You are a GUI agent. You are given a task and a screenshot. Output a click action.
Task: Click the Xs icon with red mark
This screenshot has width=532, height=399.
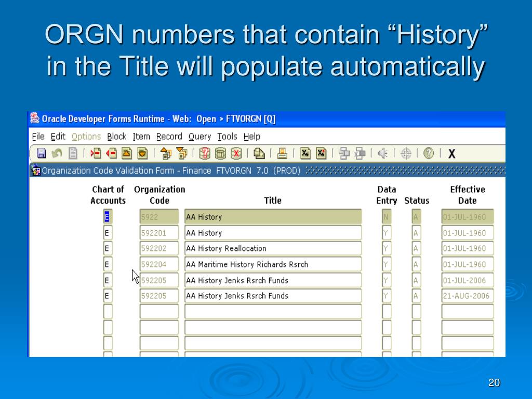pos(321,153)
